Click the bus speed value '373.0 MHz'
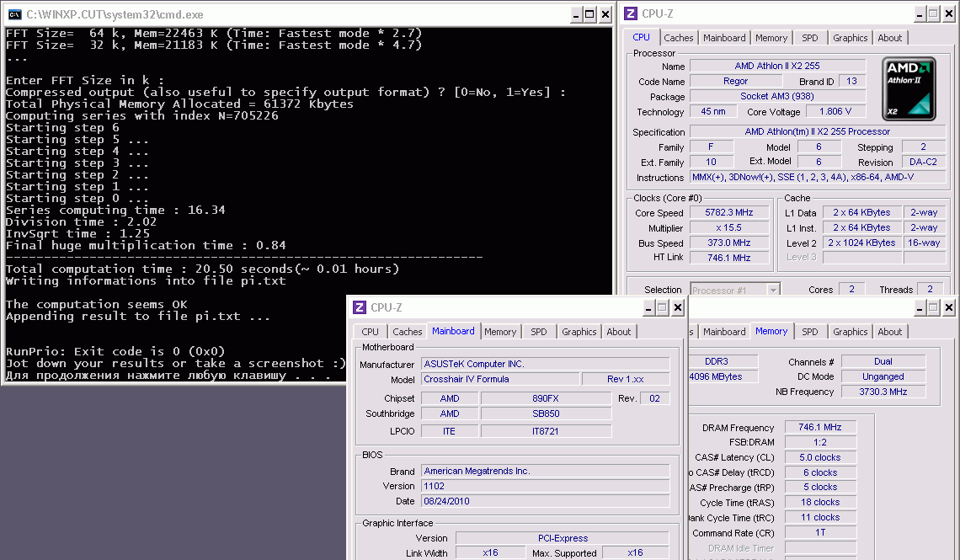960x560 pixels. tap(729, 243)
